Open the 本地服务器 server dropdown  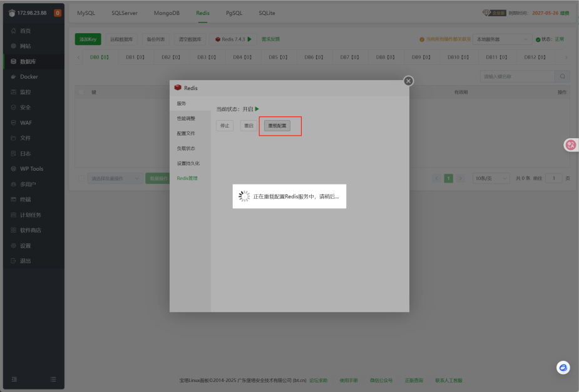coord(502,39)
